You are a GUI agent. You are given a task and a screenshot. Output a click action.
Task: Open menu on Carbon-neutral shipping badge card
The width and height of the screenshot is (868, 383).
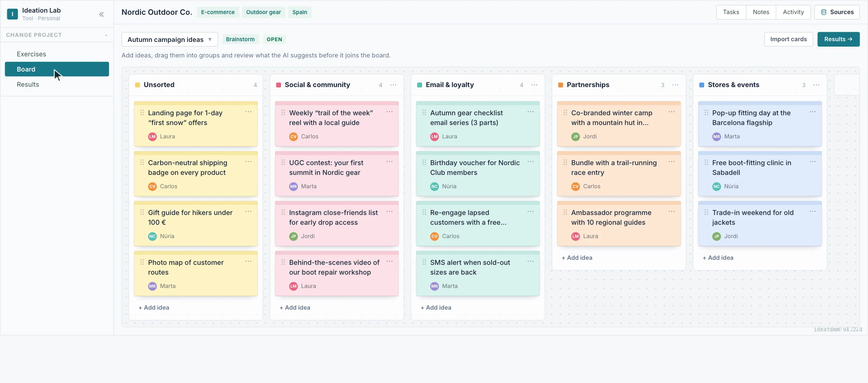click(248, 162)
